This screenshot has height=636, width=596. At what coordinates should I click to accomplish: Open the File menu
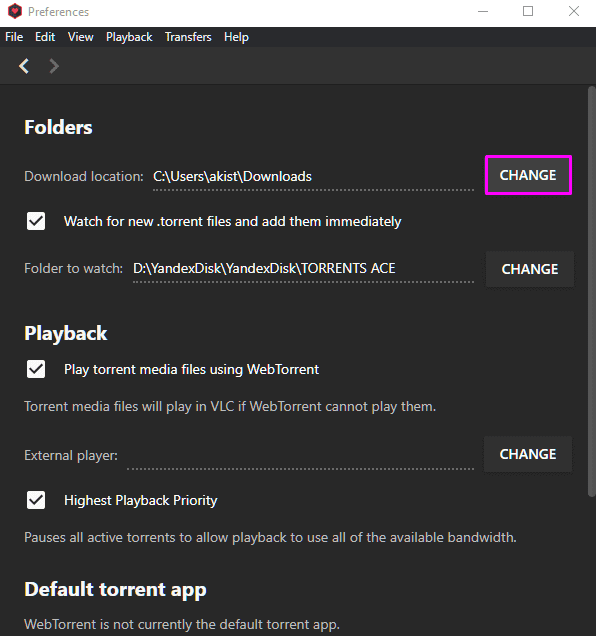14,37
